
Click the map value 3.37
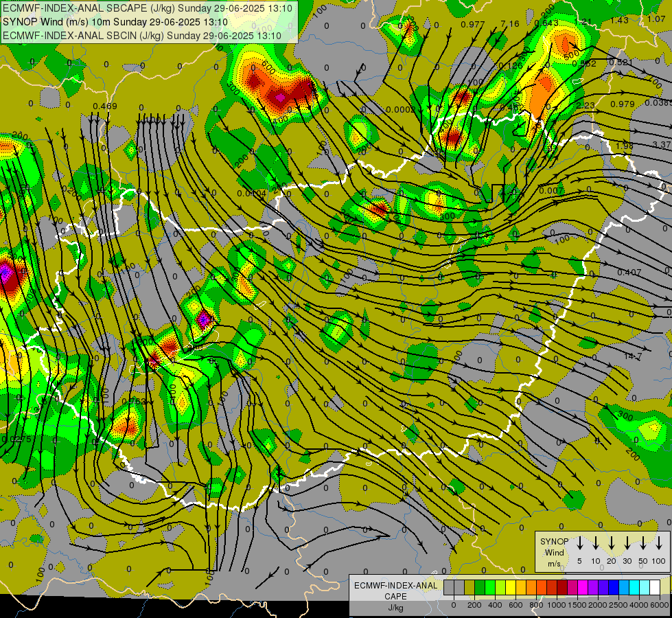[661, 144]
